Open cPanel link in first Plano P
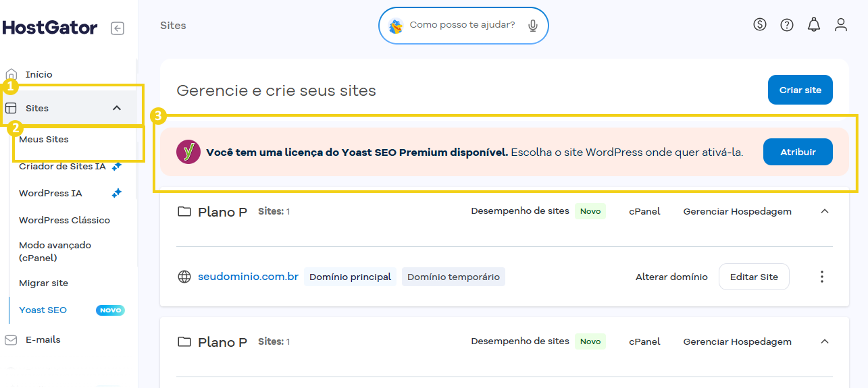The image size is (868, 388). [x=644, y=211]
